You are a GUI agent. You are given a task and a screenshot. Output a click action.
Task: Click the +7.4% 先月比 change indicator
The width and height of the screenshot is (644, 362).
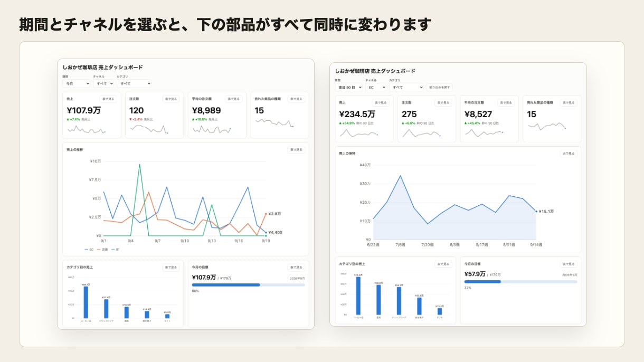tap(78, 119)
